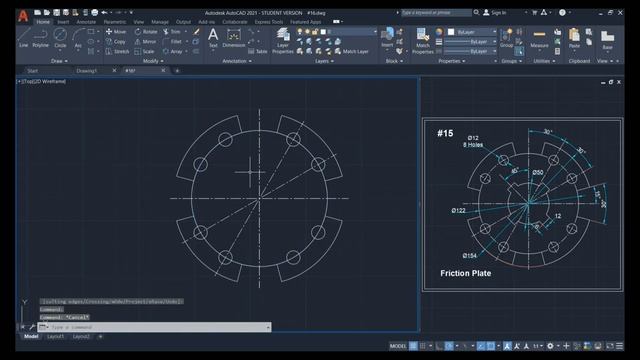Toggle object snap tracking in the status bar
Viewport: 640px width, 360px height.
(x=481, y=346)
